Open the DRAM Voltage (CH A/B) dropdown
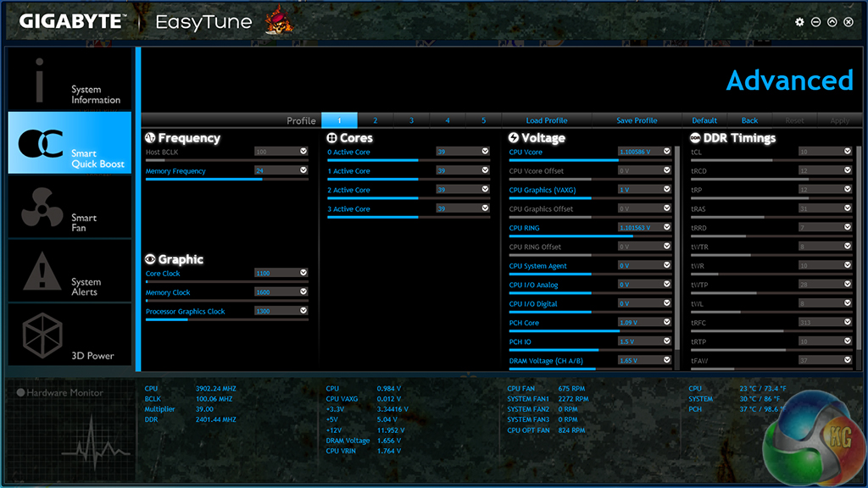 (666, 359)
